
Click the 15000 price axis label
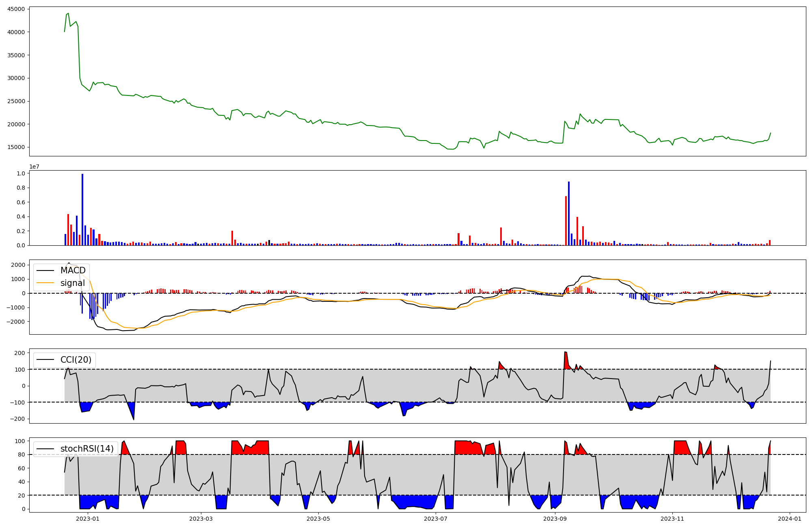(x=16, y=147)
